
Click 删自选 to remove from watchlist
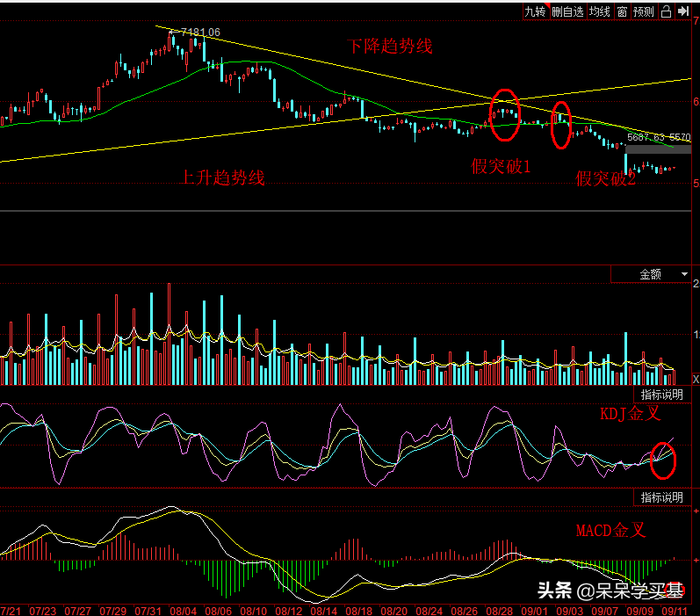tap(567, 11)
